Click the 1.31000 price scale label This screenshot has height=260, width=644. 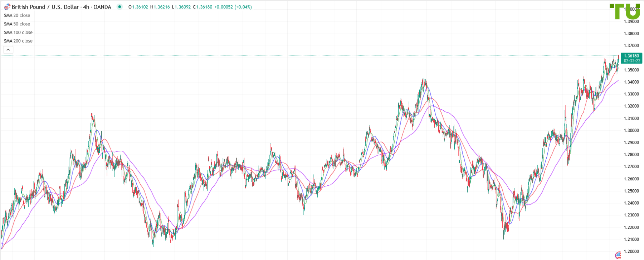click(x=631, y=118)
